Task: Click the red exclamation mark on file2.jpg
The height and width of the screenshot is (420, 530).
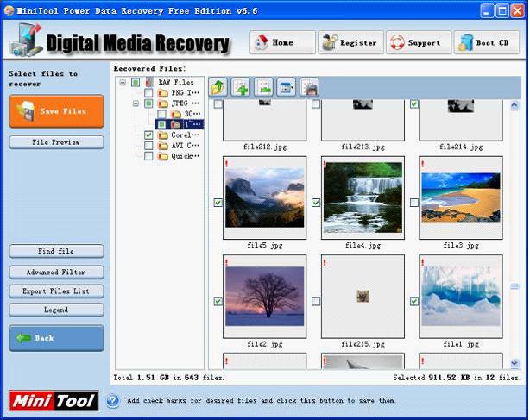Action: click(227, 262)
